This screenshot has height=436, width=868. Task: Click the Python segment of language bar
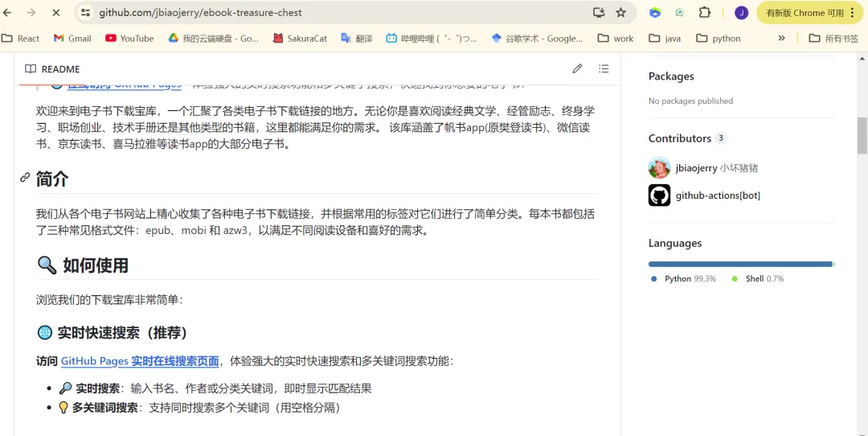(740, 265)
